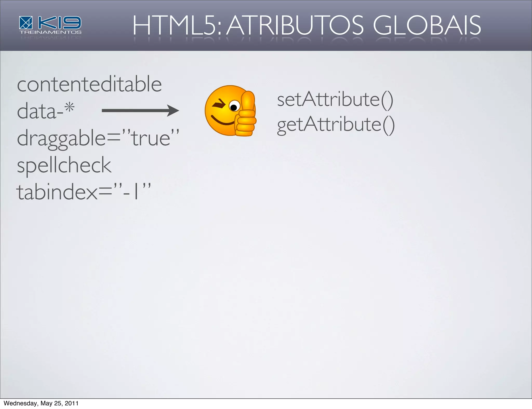Click the text tabindex="-1"
532x409 pixels.
[83, 192]
